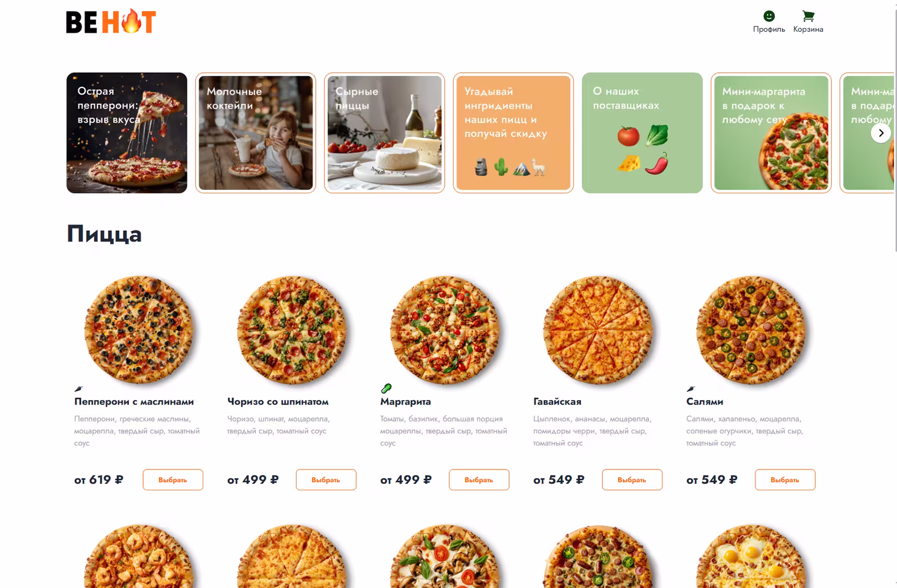Image resolution: width=897 pixels, height=588 pixels.
Task: Open the Мини-маргарита в подарок story
Action: point(771,133)
